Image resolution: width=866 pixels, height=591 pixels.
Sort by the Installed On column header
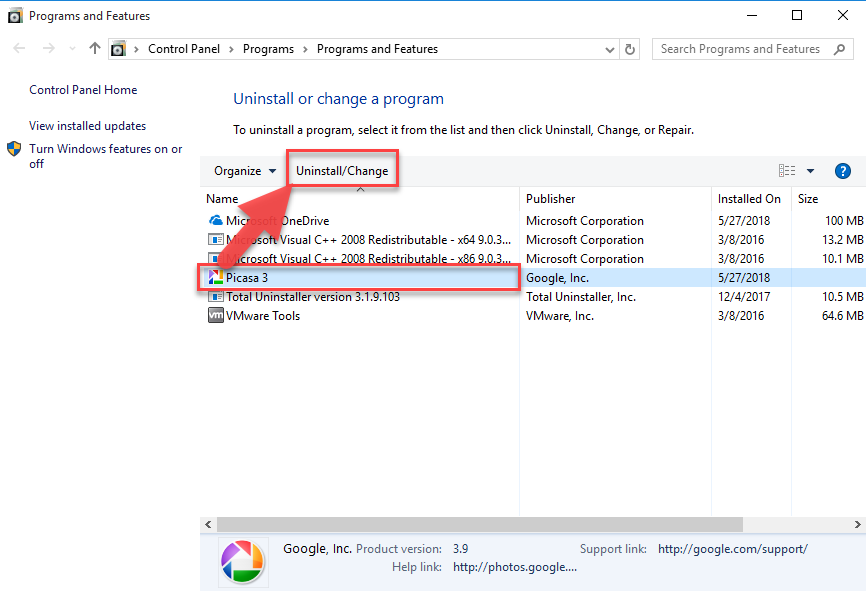point(749,199)
